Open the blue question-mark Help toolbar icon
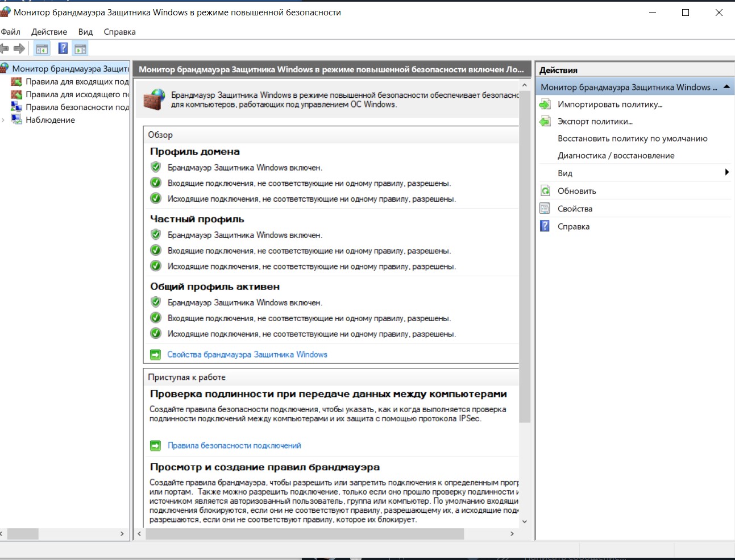 (63, 49)
